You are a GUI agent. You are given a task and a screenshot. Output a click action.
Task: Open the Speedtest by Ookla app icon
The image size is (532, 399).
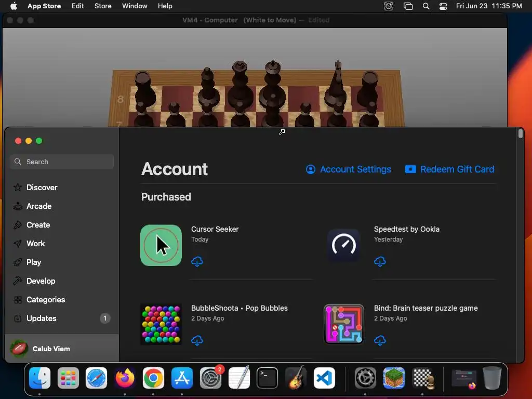344,245
